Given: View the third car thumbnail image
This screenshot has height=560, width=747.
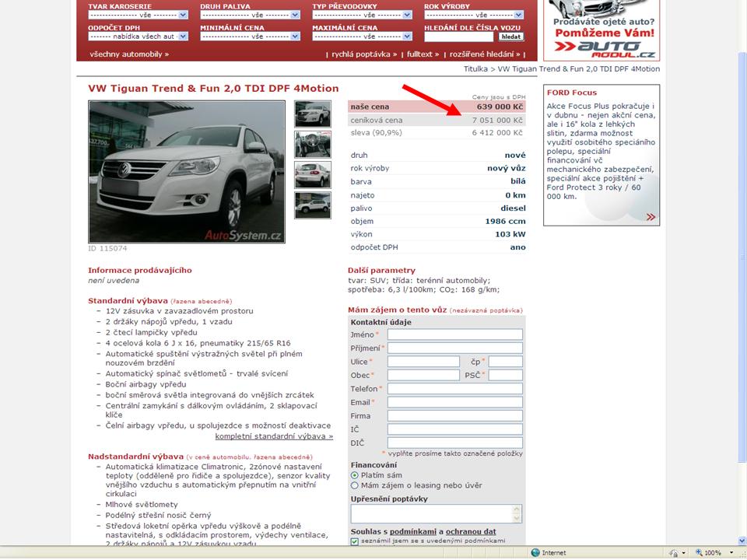Looking at the screenshot, I should coord(313,175).
